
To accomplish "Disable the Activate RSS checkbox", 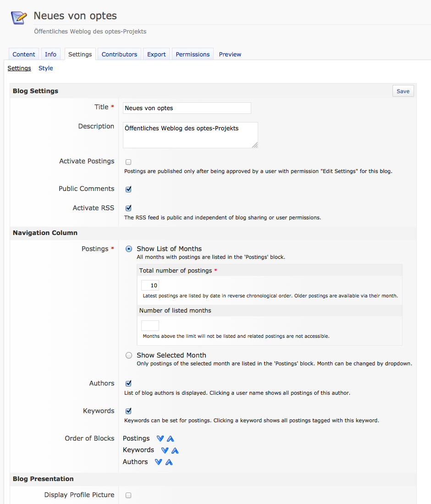I will [128, 208].
